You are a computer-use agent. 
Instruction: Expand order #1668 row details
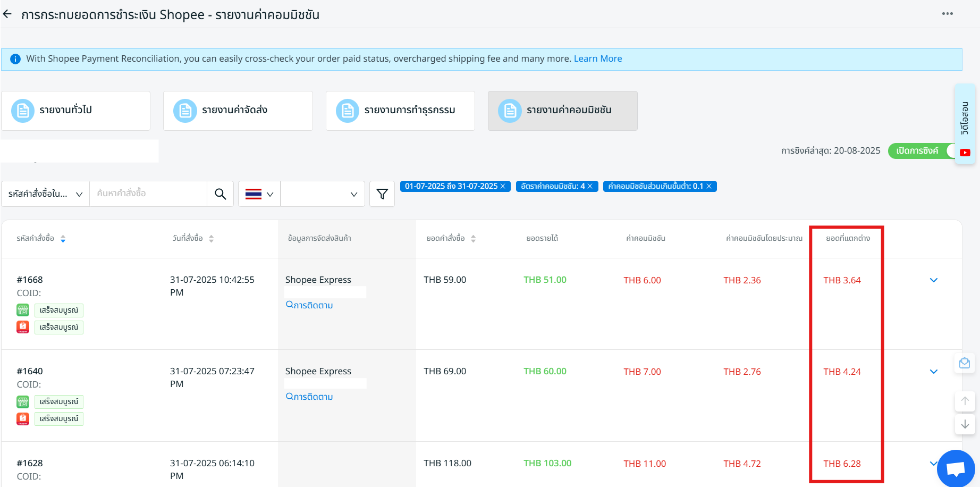933,280
